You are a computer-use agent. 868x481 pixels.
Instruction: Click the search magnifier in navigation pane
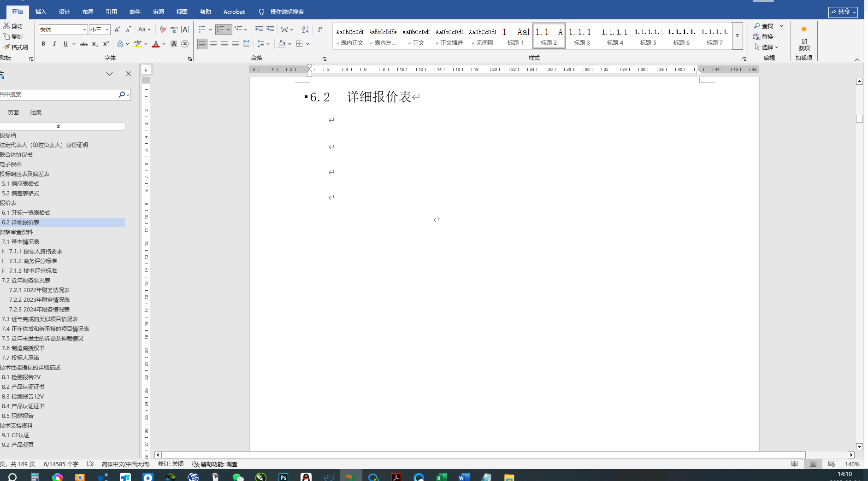[122, 94]
